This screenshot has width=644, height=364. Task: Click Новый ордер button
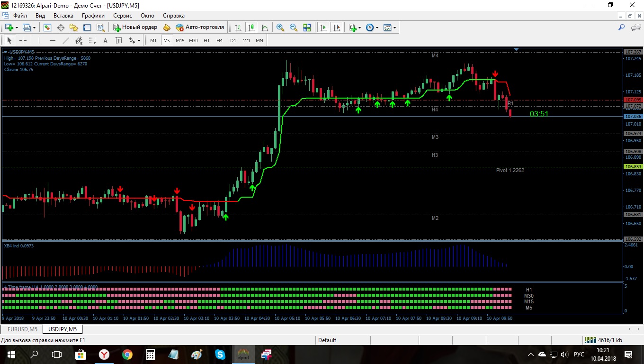[x=135, y=27]
